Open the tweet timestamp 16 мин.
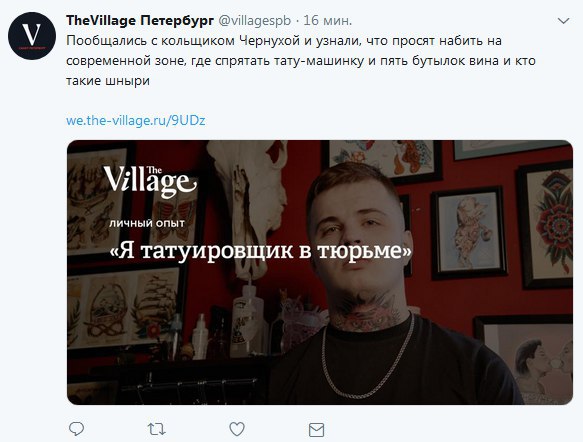The height and width of the screenshot is (442, 583). point(328,20)
